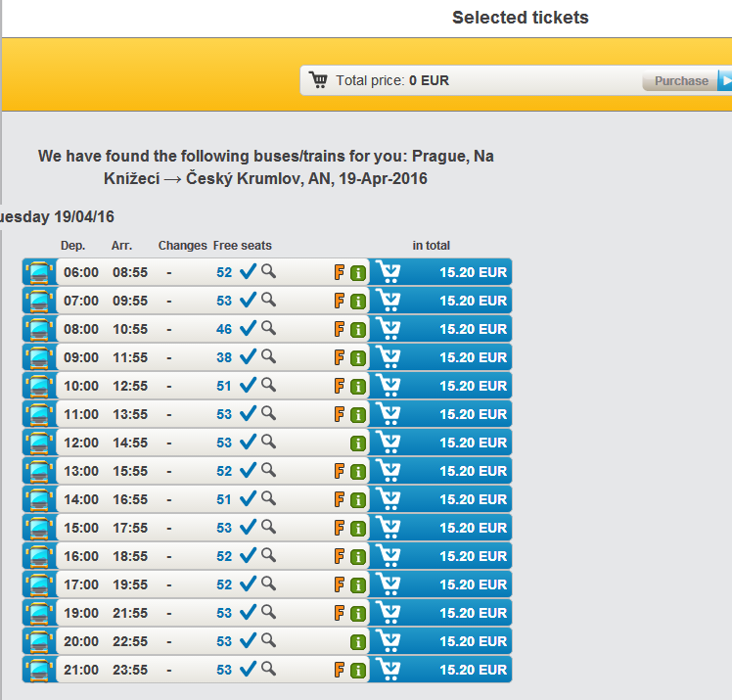Click the orange F icon on 09:00 row
This screenshot has width=732, height=700.
(341, 357)
